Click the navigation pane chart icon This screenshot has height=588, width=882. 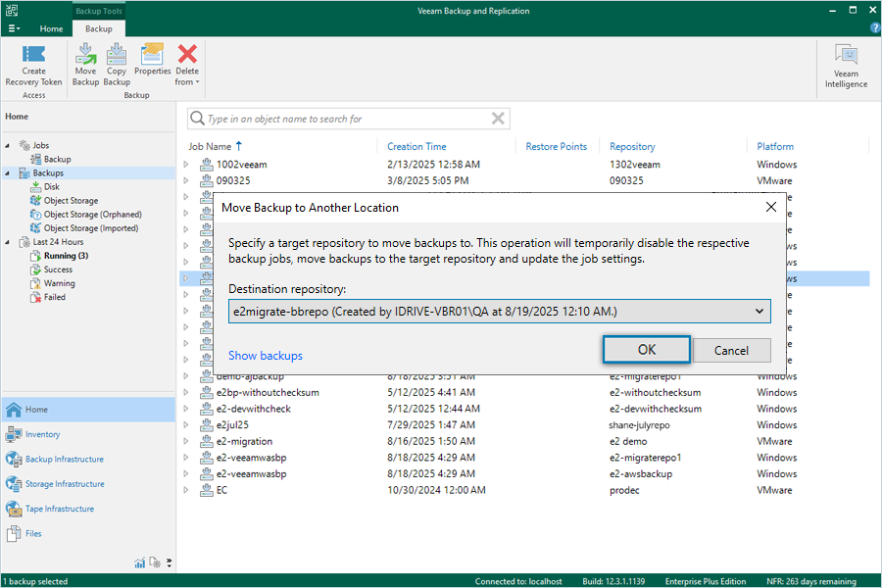point(139,563)
